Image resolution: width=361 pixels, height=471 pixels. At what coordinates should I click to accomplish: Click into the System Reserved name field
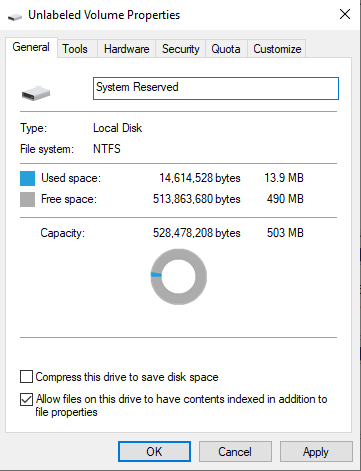point(216,88)
